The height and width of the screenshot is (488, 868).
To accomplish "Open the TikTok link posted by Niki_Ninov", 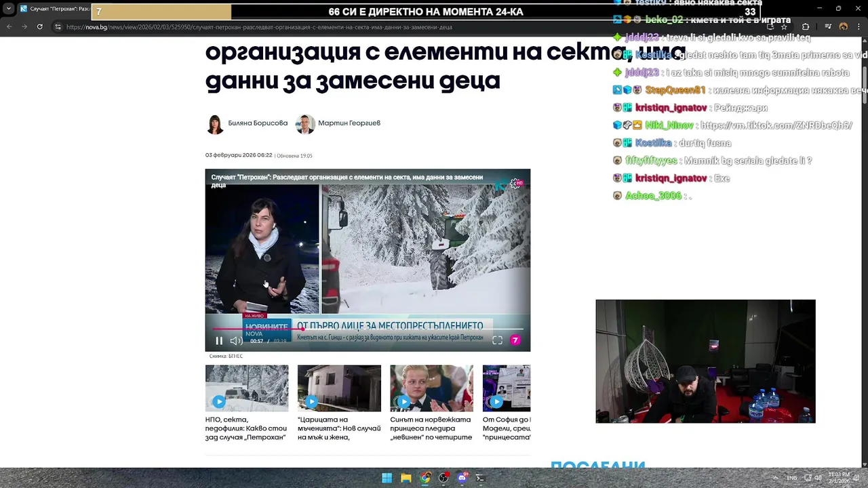I will [776, 125].
